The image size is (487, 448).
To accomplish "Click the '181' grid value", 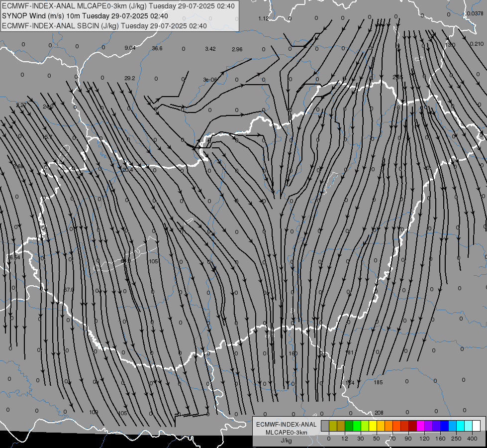I will pos(349,352).
